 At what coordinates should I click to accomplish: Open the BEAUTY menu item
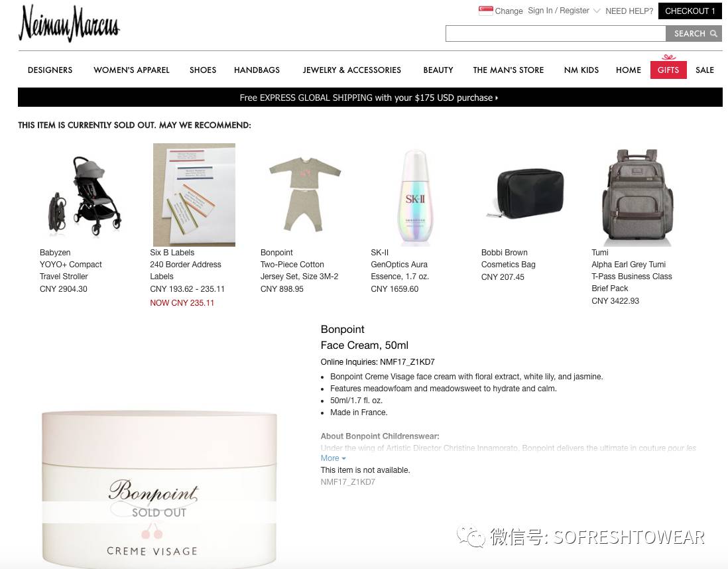(438, 70)
